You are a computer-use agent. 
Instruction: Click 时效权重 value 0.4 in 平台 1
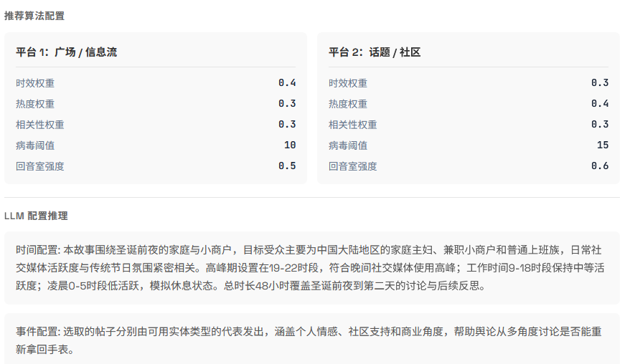click(287, 83)
